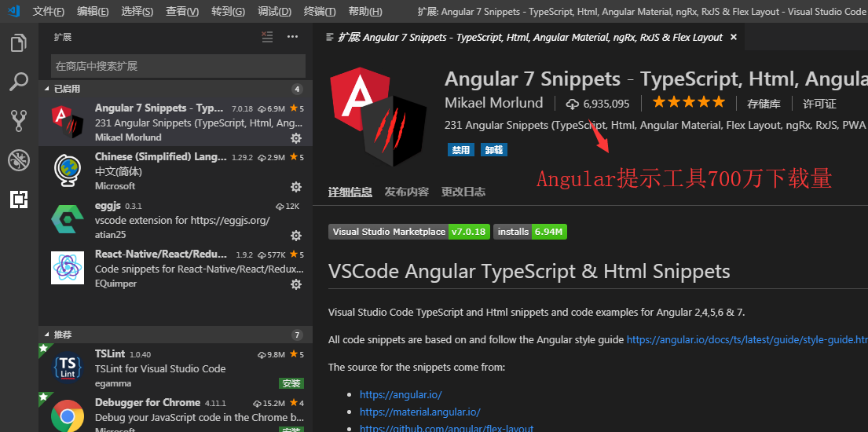Close the Angular 7 Snippets extension tab
868x432 pixels.
[x=734, y=37]
